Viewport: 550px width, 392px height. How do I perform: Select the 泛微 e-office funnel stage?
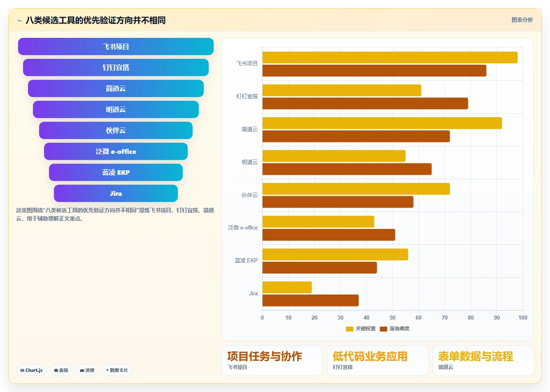point(116,151)
